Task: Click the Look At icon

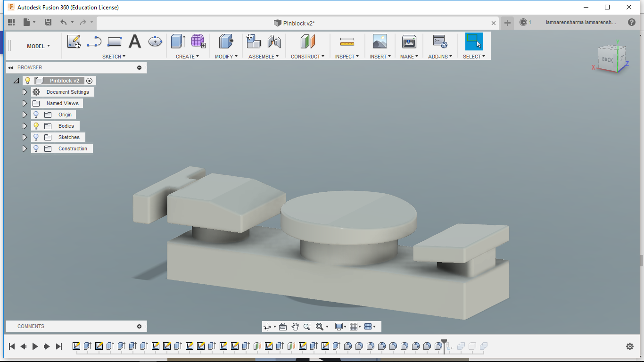Action: (283, 327)
